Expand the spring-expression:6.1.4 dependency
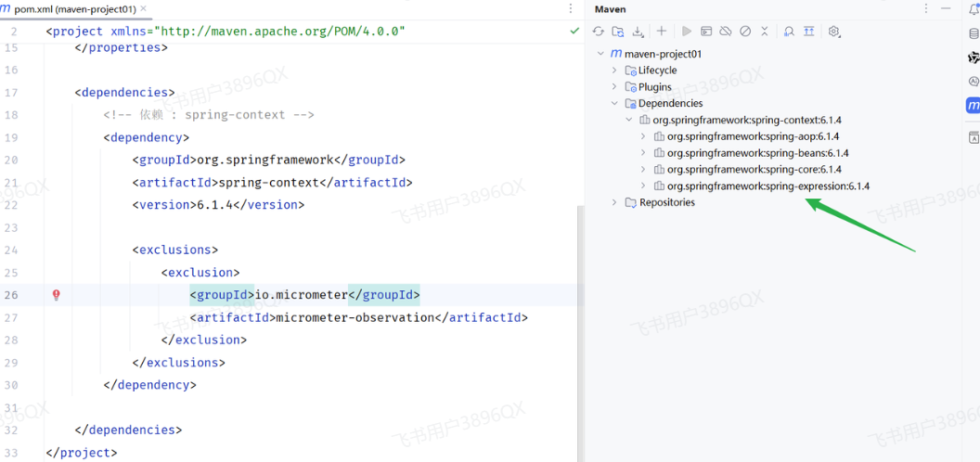Screen dimensions: 980x462 [643, 186]
